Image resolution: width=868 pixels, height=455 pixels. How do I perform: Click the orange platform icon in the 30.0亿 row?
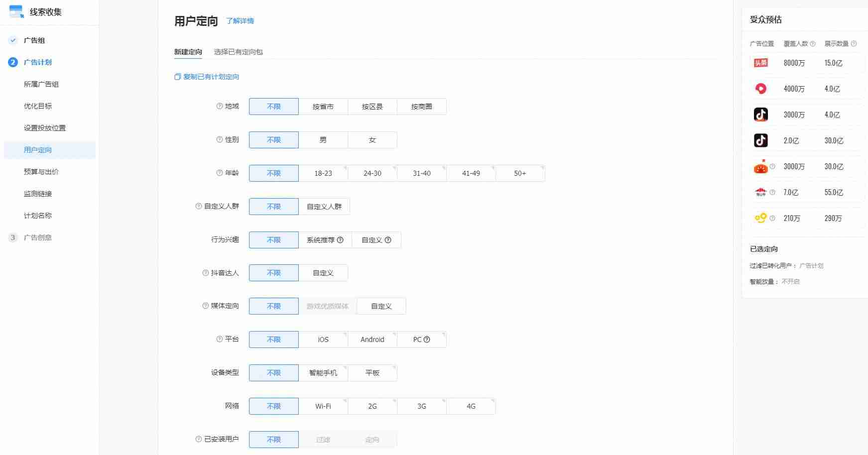(x=760, y=167)
